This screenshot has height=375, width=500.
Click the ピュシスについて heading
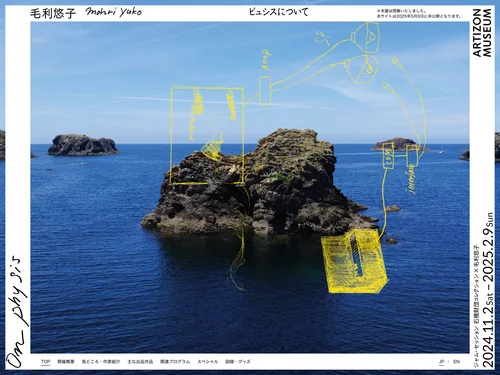point(279,12)
